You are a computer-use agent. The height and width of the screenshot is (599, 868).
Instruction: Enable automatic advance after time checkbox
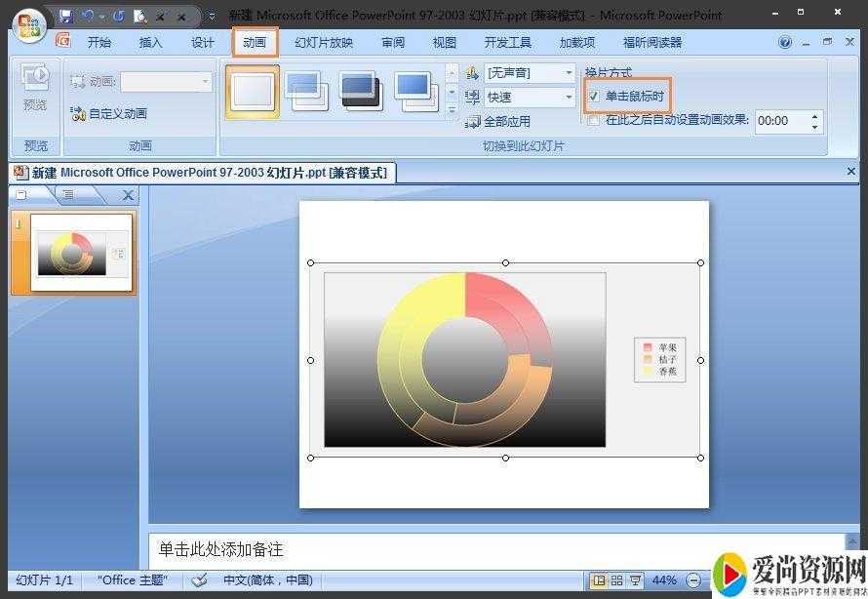594,120
